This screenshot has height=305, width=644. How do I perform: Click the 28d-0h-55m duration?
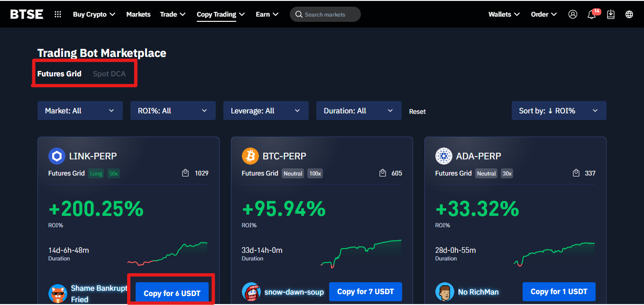(455, 250)
